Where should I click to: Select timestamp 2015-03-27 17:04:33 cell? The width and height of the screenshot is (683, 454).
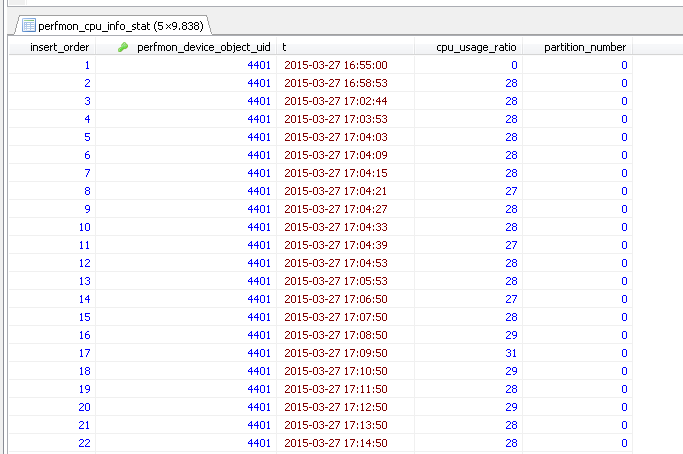(345, 227)
